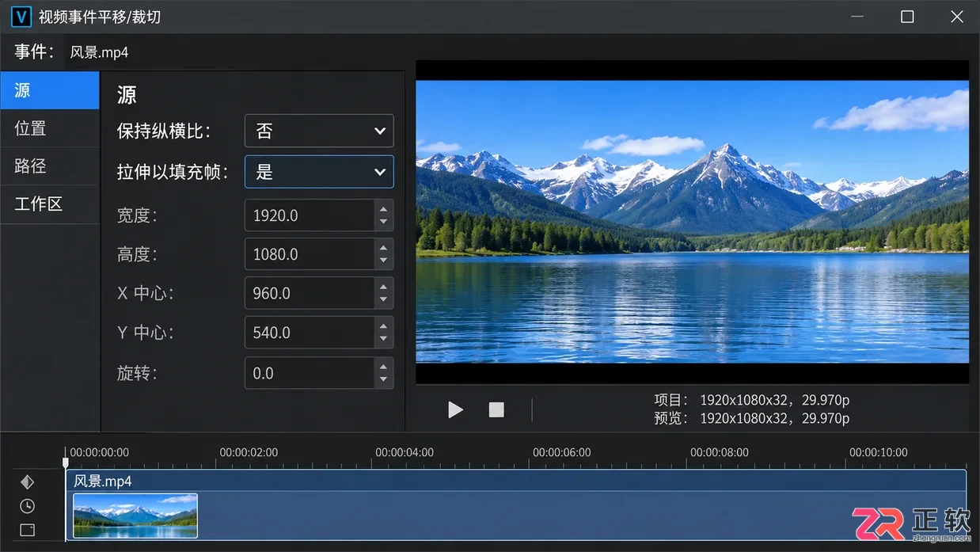Click the 风景.mp4 label on the timeline clip
980x552 pixels.
pos(103,481)
